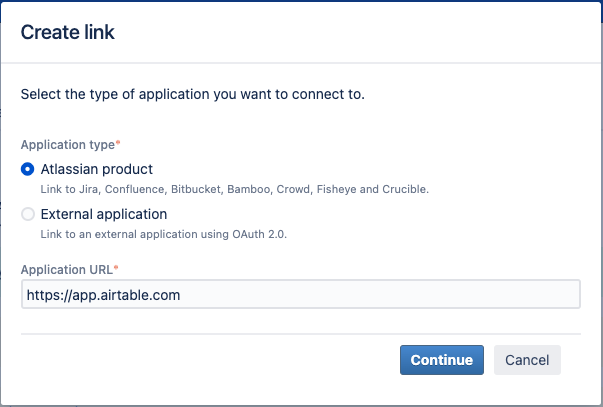Click the red asterisk beside Application URL
This screenshot has width=603, height=407.
pyautogui.click(x=116, y=268)
